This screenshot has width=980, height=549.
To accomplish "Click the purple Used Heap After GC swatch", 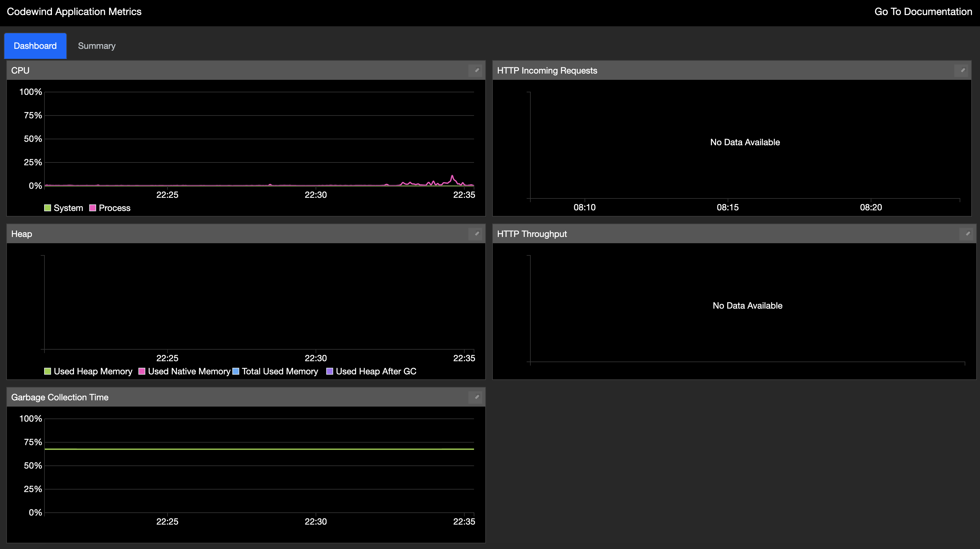I will pos(330,372).
